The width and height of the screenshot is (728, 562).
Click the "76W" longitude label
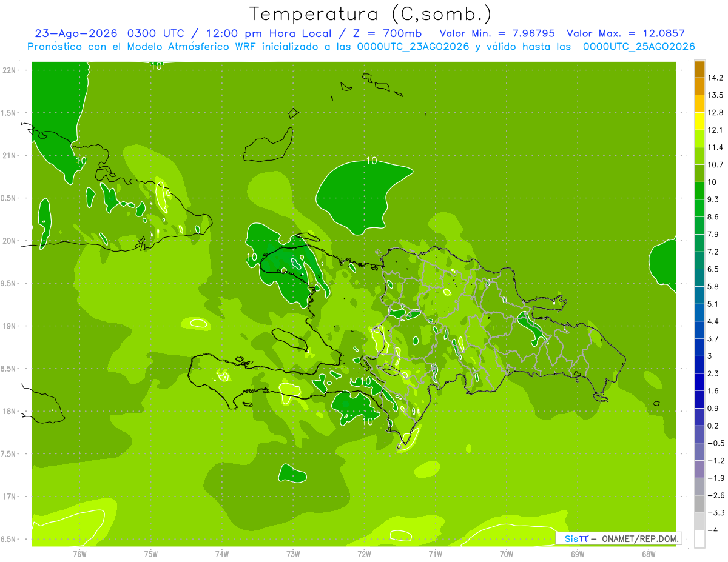(x=79, y=554)
